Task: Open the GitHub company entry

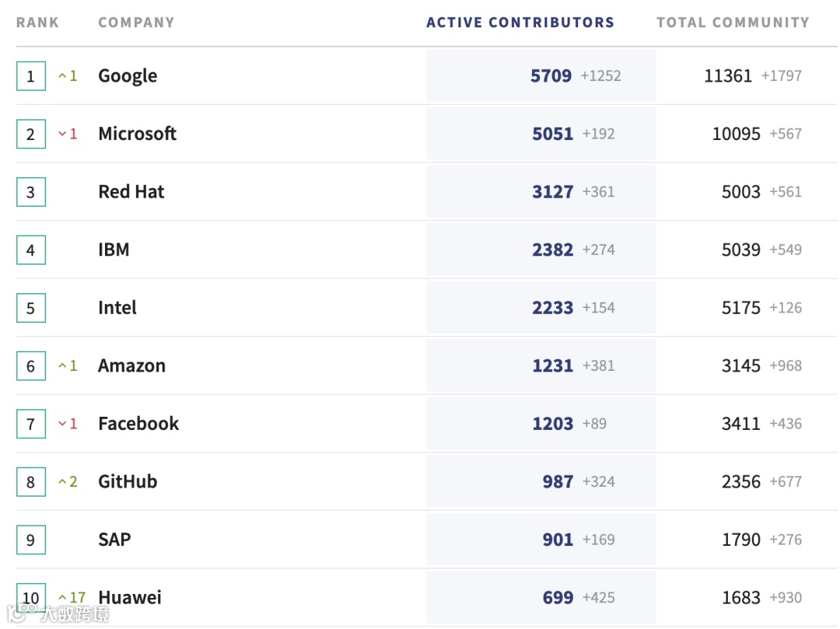Action: pyautogui.click(x=128, y=482)
